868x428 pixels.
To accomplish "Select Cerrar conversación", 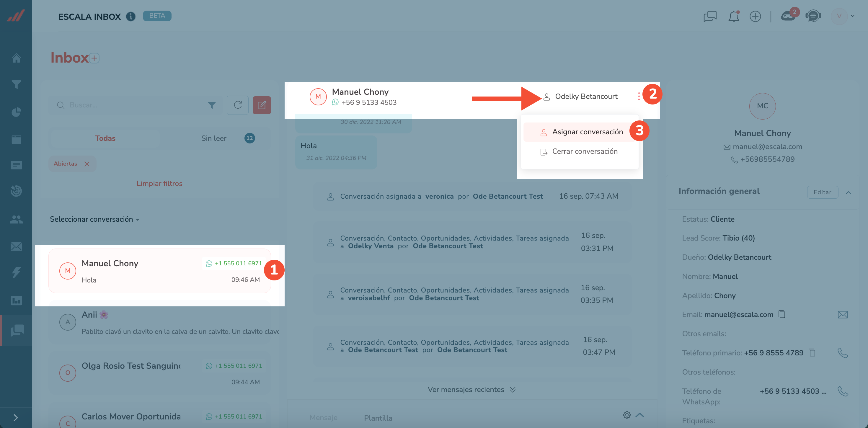I will tap(579, 152).
